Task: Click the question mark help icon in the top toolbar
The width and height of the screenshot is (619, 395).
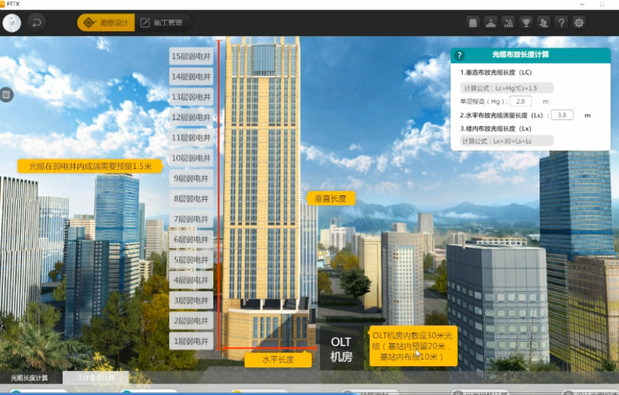Action: tap(561, 22)
